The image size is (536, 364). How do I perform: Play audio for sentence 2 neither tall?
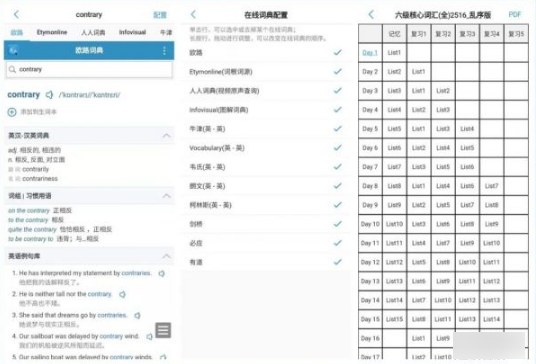pos(122,294)
